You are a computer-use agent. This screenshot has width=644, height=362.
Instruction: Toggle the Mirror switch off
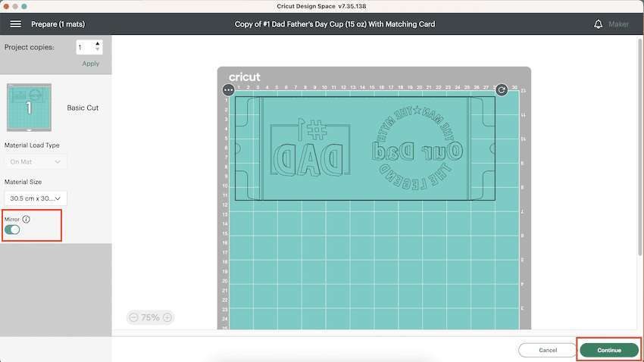[12, 229]
